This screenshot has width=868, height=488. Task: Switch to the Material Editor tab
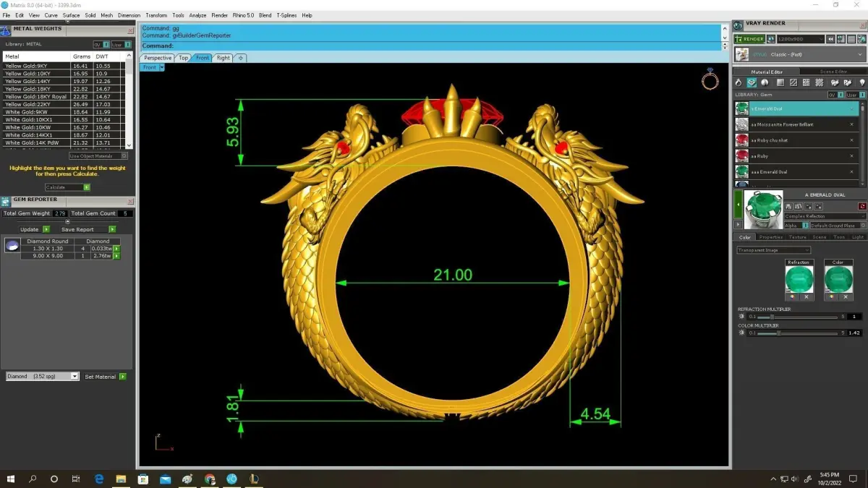pos(767,72)
